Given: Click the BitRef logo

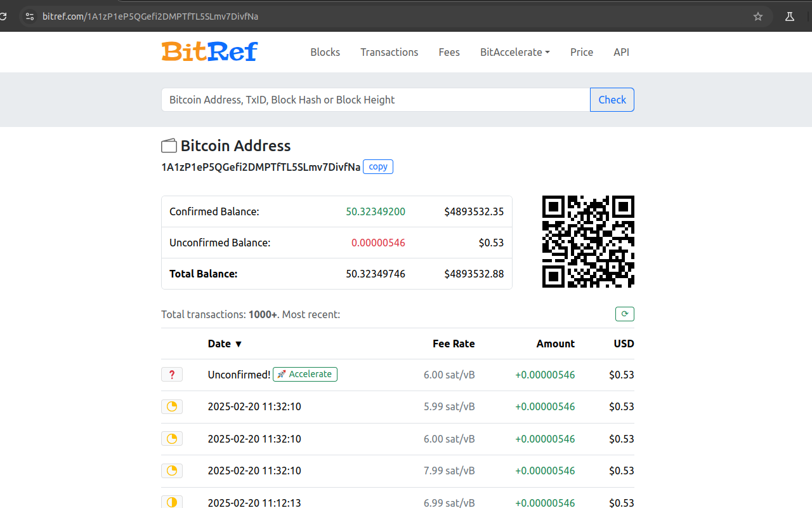Looking at the screenshot, I should tap(209, 51).
